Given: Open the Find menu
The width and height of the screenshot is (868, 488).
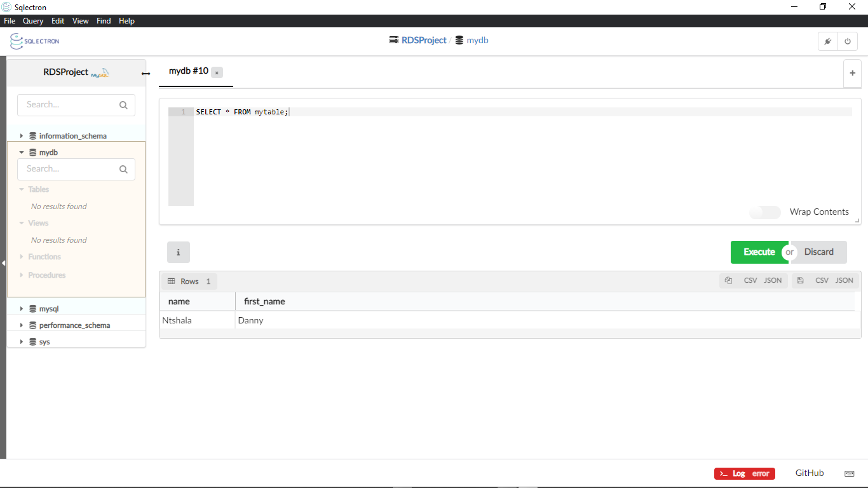Looking at the screenshot, I should coord(104,21).
